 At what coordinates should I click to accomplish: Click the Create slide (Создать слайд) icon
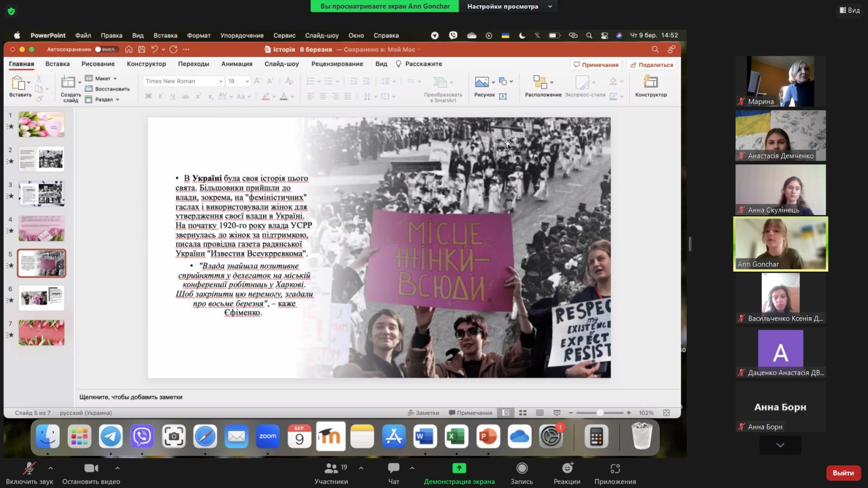click(x=68, y=82)
